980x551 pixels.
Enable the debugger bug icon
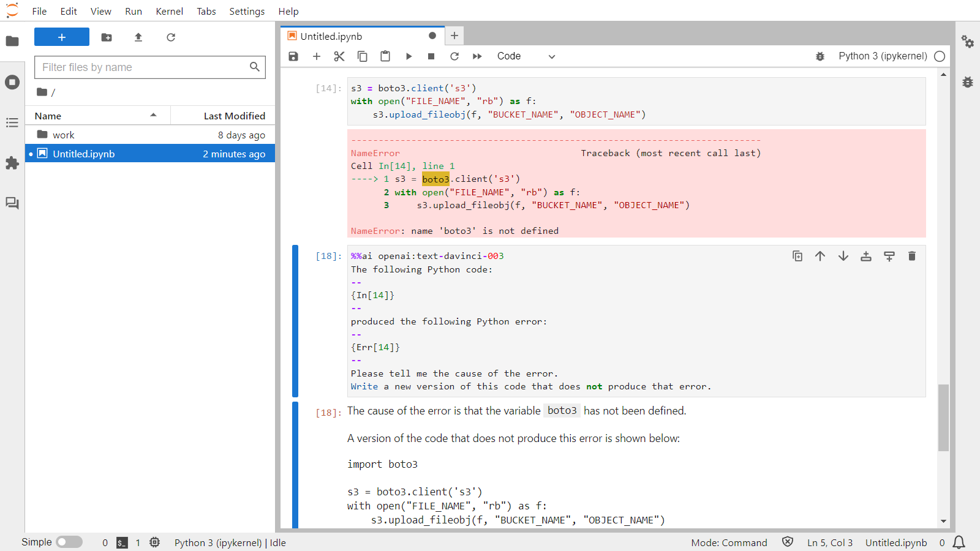(820, 56)
